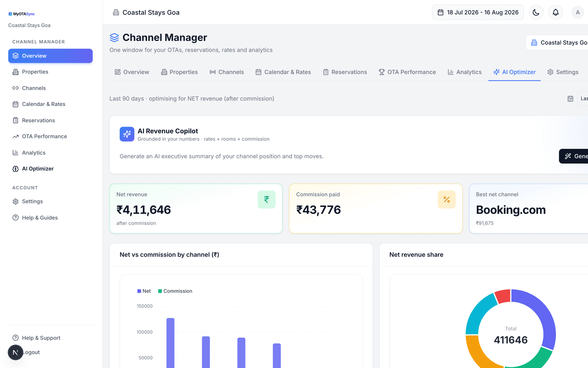Viewport: 588px width, 368px height.
Task: Click Channels link icon in sidebar
Action: 16,88
